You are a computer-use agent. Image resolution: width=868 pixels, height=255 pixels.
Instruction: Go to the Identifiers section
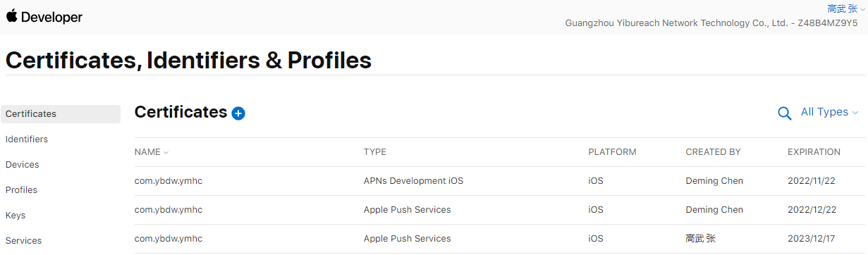(27, 139)
